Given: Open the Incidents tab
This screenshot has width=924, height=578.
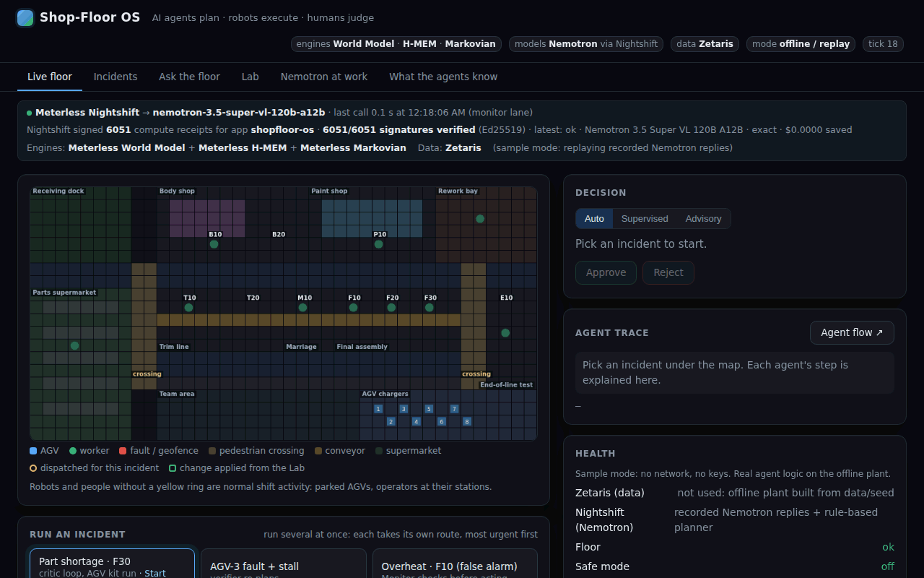Looking at the screenshot, I should [x=115, y=77].
